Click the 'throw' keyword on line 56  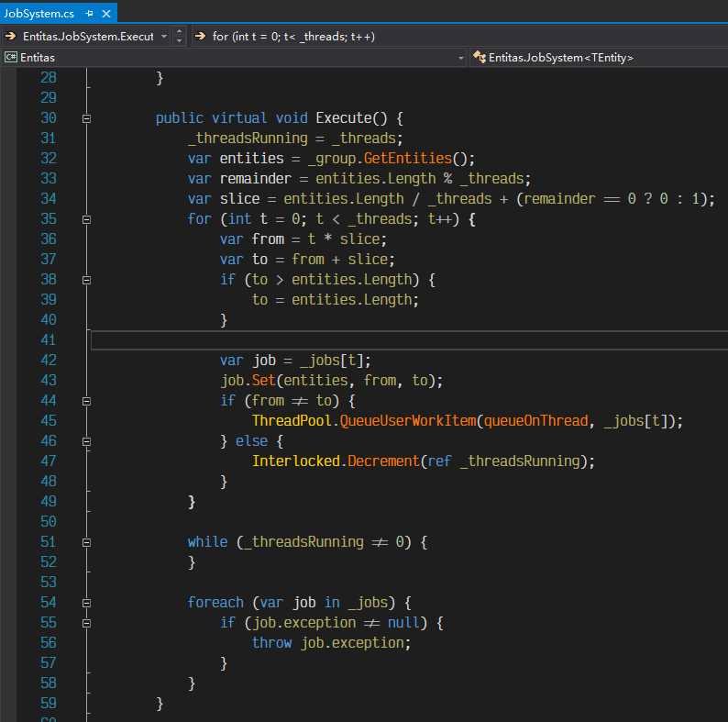[271, 643]
